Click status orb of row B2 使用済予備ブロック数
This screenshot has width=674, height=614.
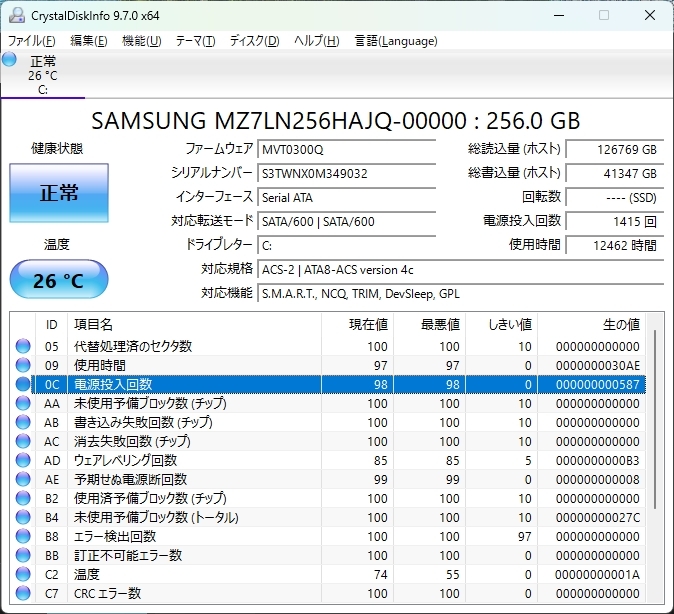click(x=23, y=498)
